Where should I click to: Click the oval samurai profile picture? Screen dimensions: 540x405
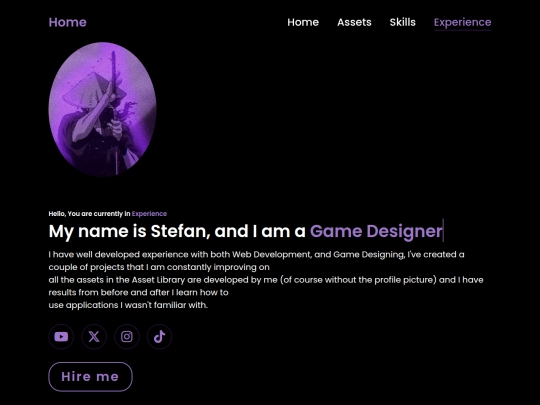point(103,109)
